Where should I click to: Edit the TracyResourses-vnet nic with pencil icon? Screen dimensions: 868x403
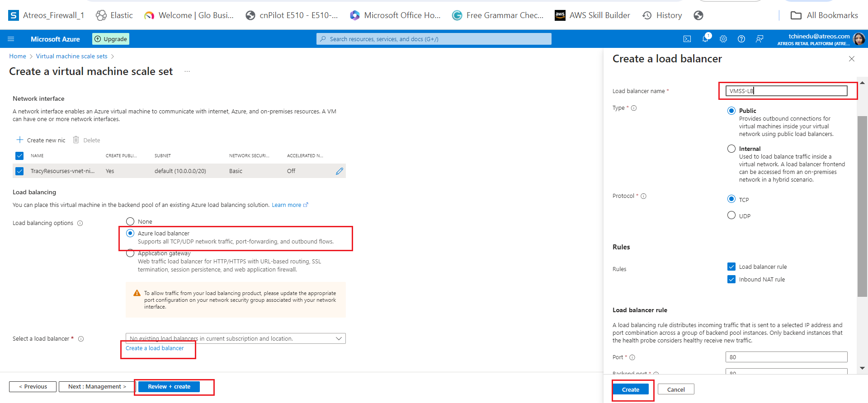[340, 171]
